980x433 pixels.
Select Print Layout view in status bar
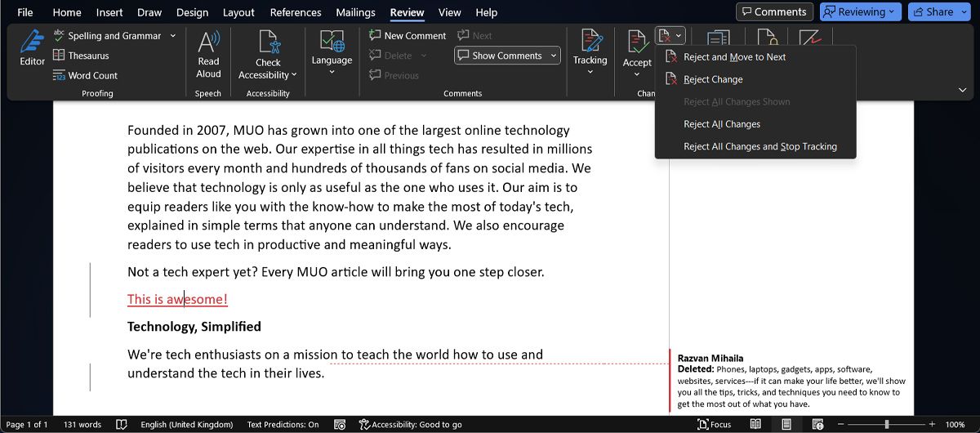[x=786, y=425]
